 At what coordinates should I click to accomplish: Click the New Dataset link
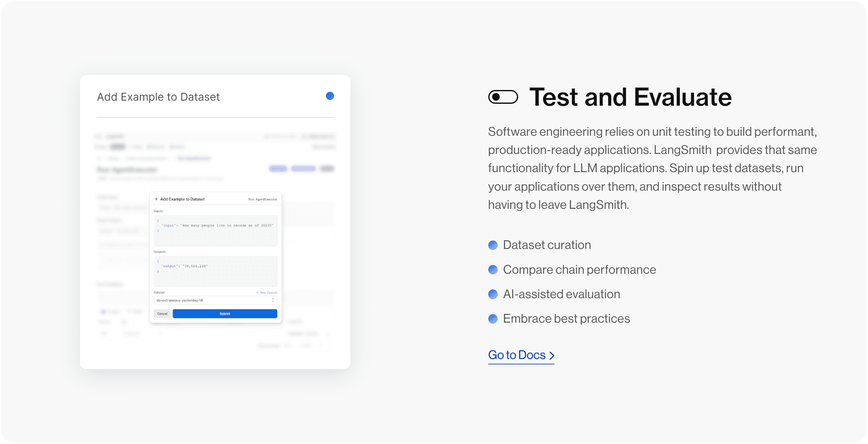267,293
